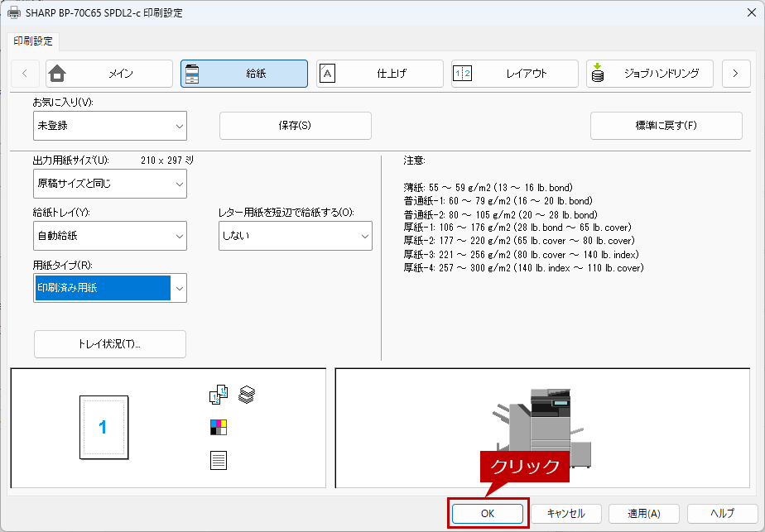
Task: Expand the レター用紙を短辺で給紙する dropdown
Action: 296,236
